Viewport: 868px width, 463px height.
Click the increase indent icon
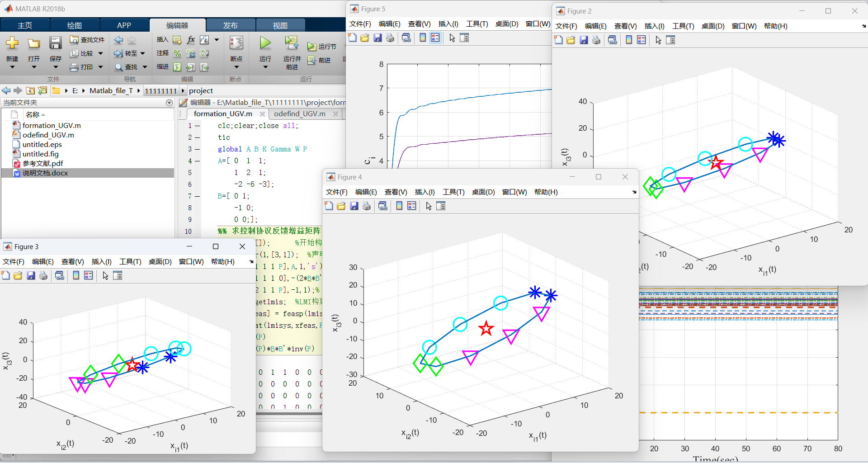pyautogui.click(x=191, y=67)
